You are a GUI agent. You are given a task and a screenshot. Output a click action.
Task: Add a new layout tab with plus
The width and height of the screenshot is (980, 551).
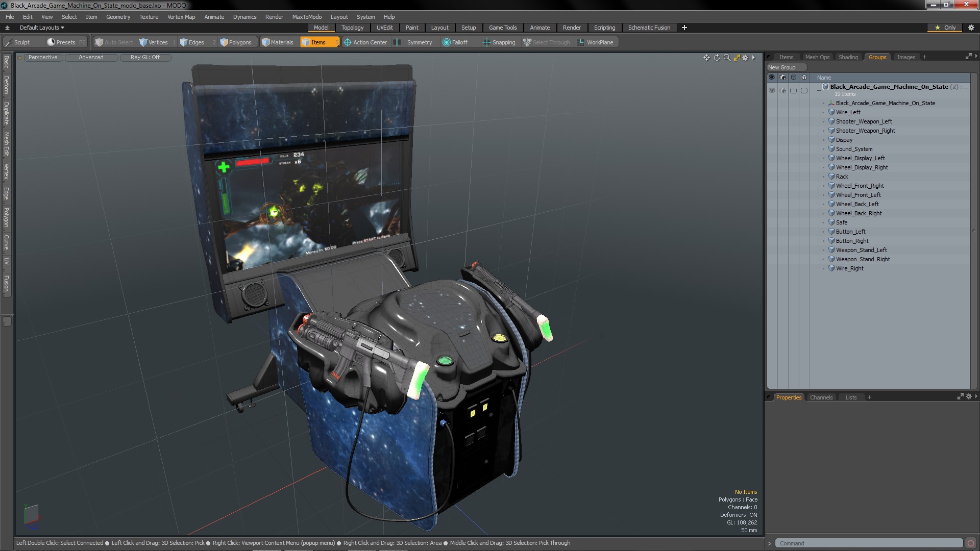pos(684,28)
